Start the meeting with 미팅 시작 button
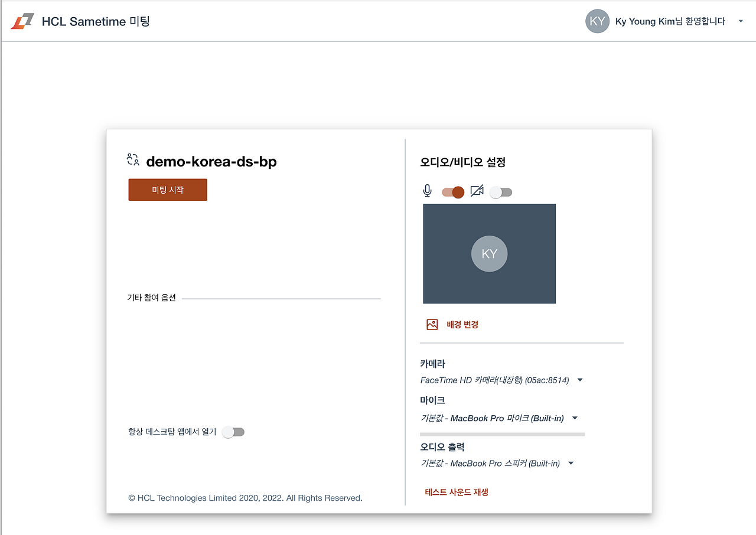 [x=168, y=190]
